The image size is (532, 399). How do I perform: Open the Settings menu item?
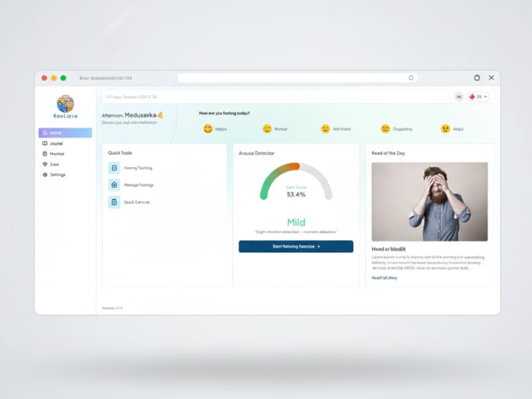[57, 175]
